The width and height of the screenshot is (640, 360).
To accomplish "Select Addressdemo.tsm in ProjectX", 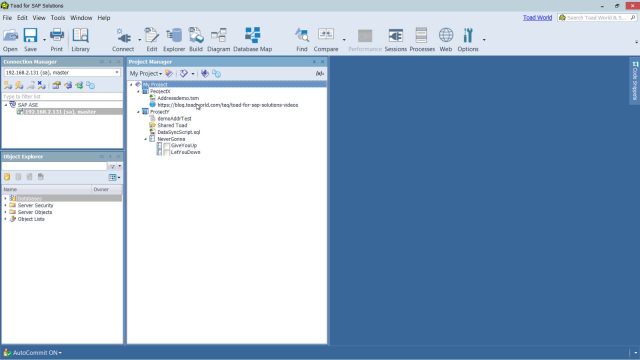I will point(178,98).
